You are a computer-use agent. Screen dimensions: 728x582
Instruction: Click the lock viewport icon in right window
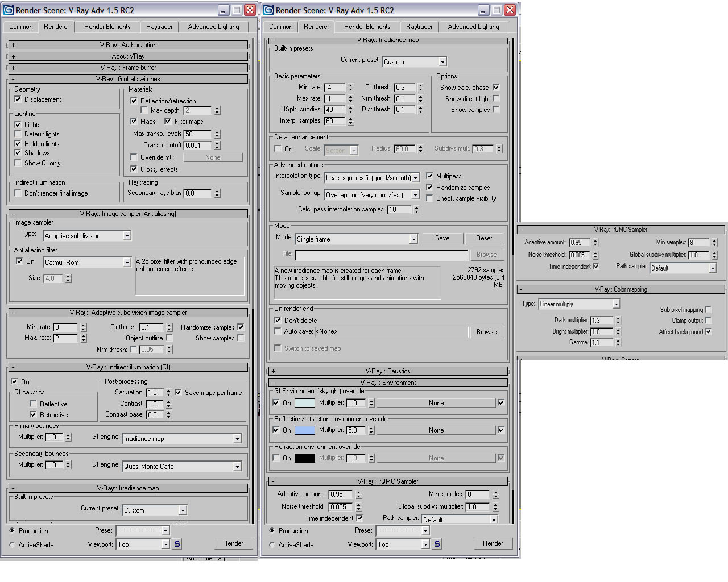coord(437,544)
